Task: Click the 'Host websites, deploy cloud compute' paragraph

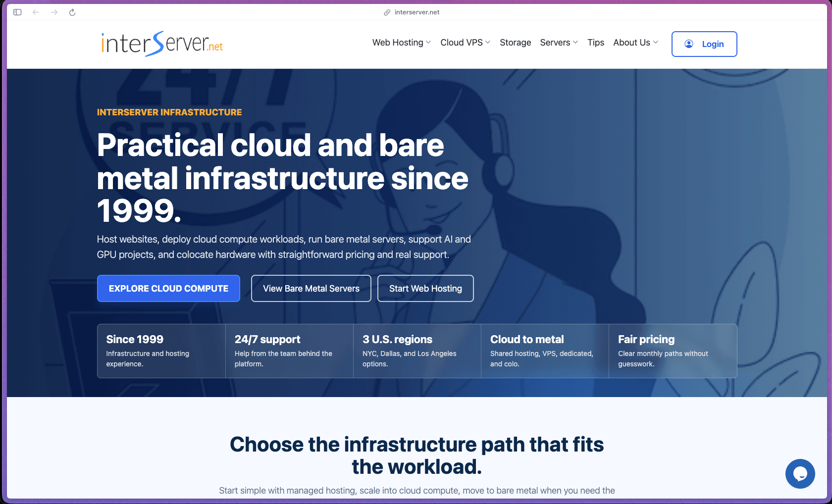Action: point(284,247)
